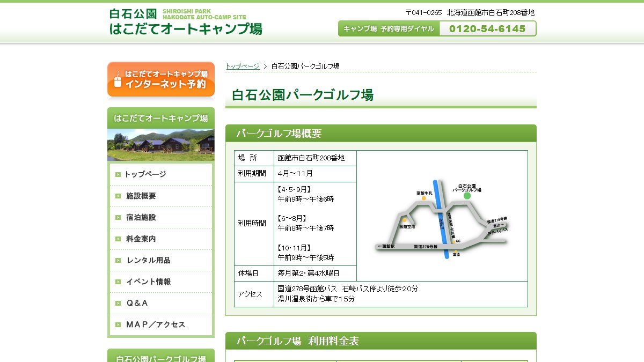
Task: Click the 0120-54-6145 reservation phone banner
Action: 437,28
